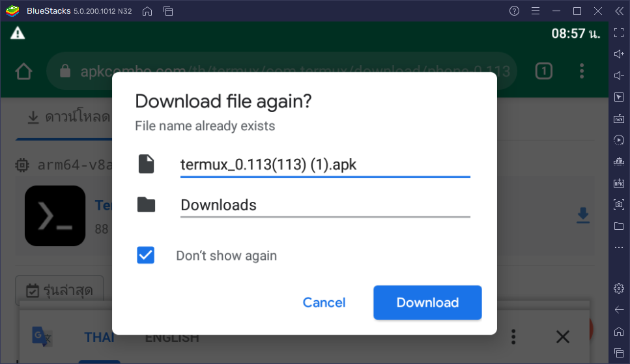This screenshot has height=364, width=630.
Task: Open translate bar three-dot options
Action: click(513, 337)
